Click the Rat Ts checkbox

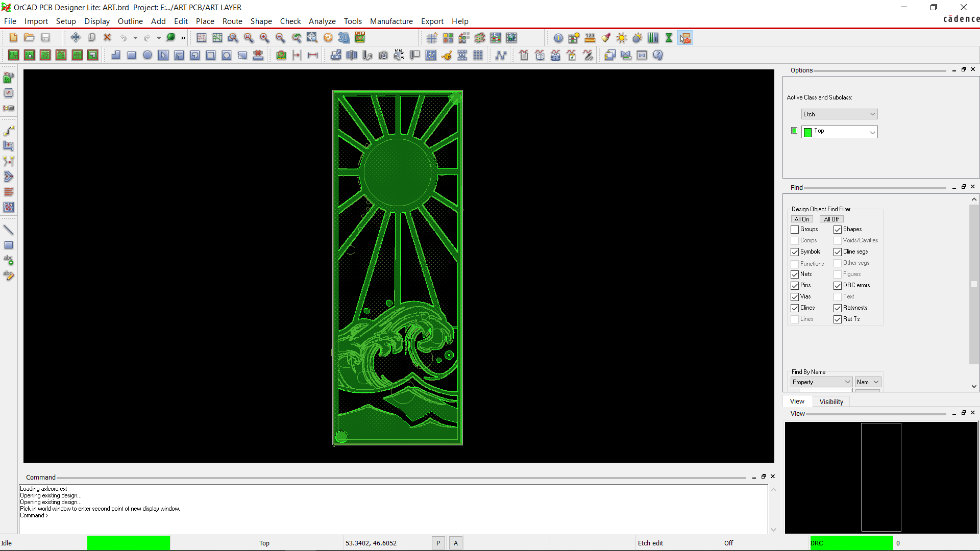(x=838, y=319)
